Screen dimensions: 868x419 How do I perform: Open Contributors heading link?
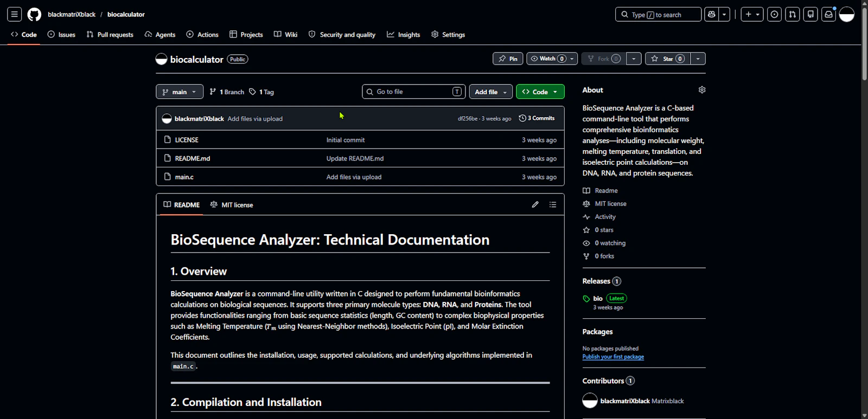608,381
